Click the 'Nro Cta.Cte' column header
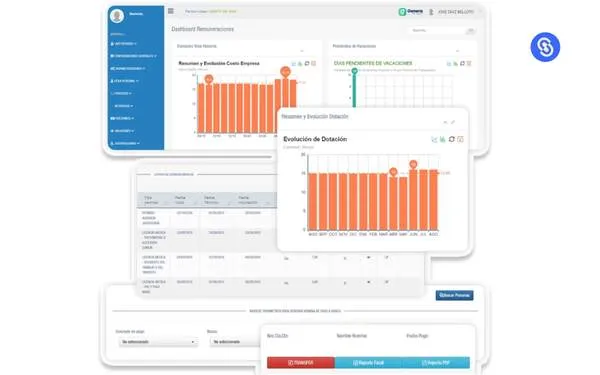The image size is (600, 375). tap(277, 336)
